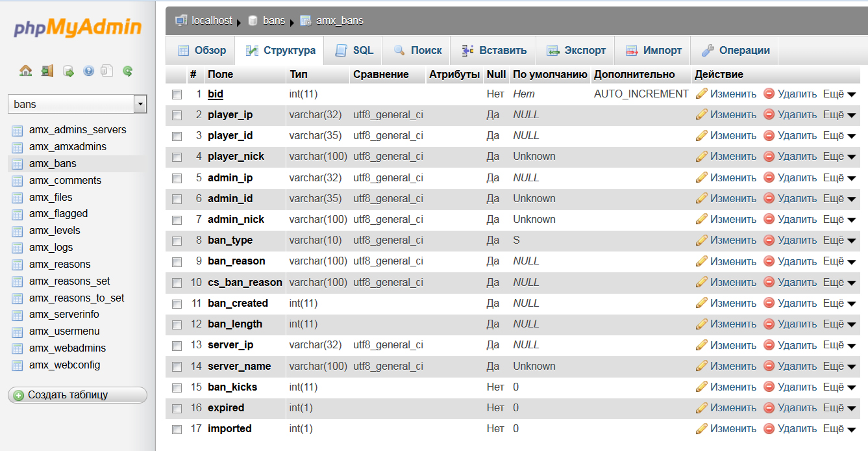
Task: Open amx_reasons_set table link
Action: click(69, 281)
